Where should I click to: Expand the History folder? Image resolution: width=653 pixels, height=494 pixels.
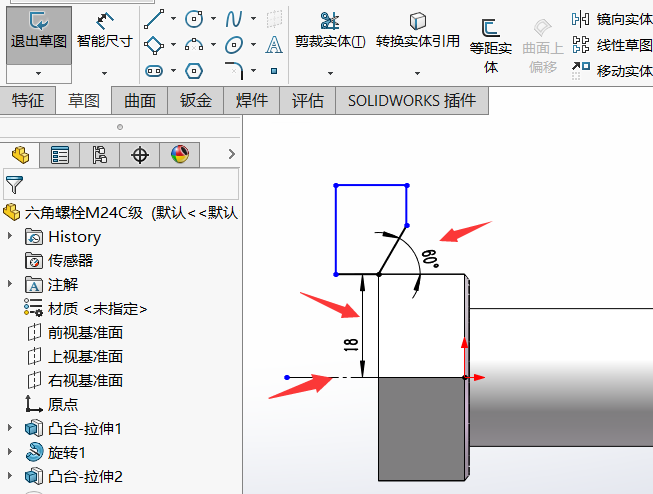pyautogui.click(x=10, y=236)
